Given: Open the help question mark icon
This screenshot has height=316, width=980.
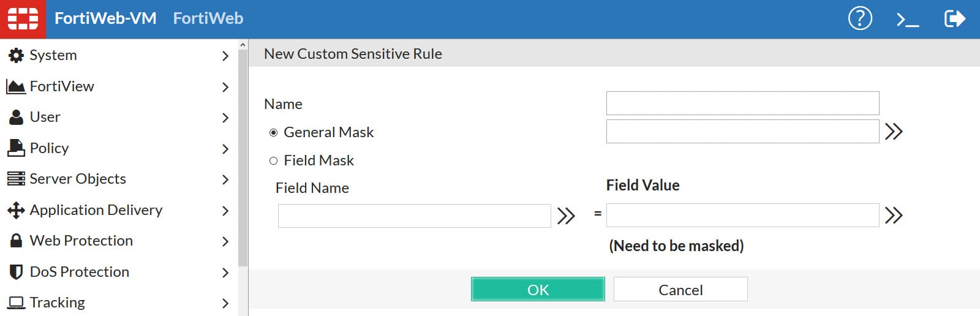Looking at the screenshot, I should [860, 19].
